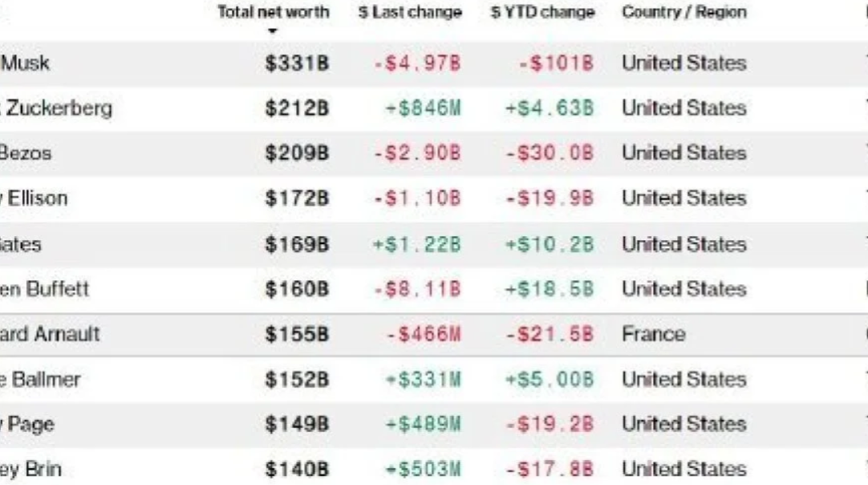
Task: Click the -$8.11B last change value
Action: point(418,289)
